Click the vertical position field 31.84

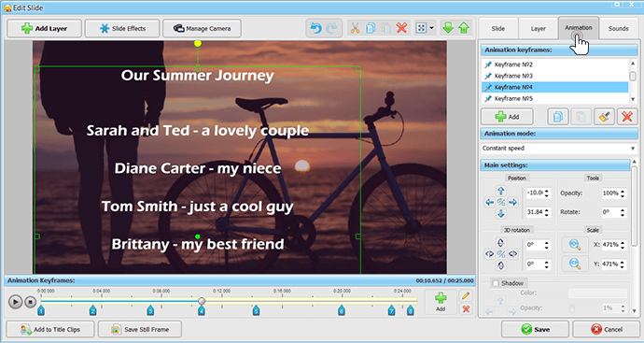click(535, 212)
